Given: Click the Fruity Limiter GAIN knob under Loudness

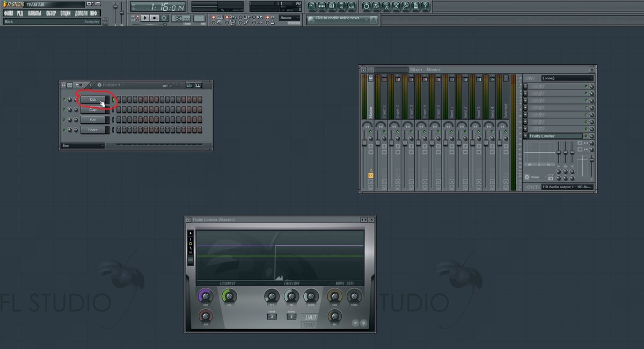Looking at the screenshot, I should (x=206, y=296).
